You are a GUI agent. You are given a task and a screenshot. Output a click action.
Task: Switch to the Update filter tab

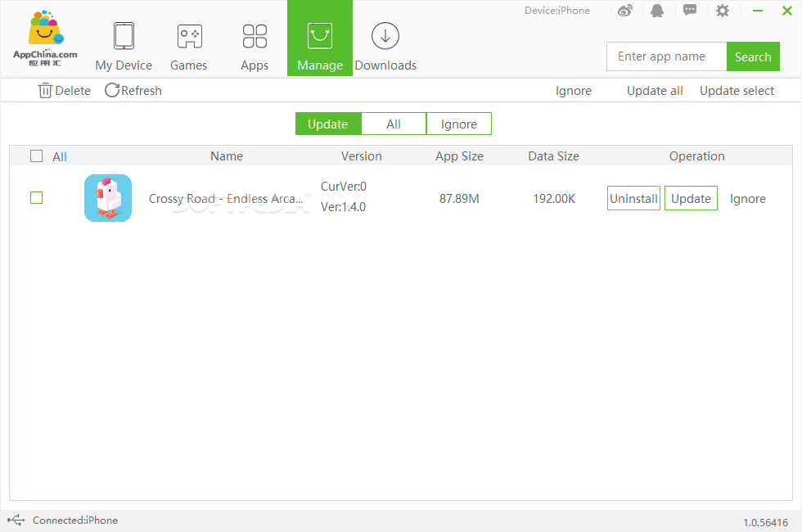(x=328, y=124)
